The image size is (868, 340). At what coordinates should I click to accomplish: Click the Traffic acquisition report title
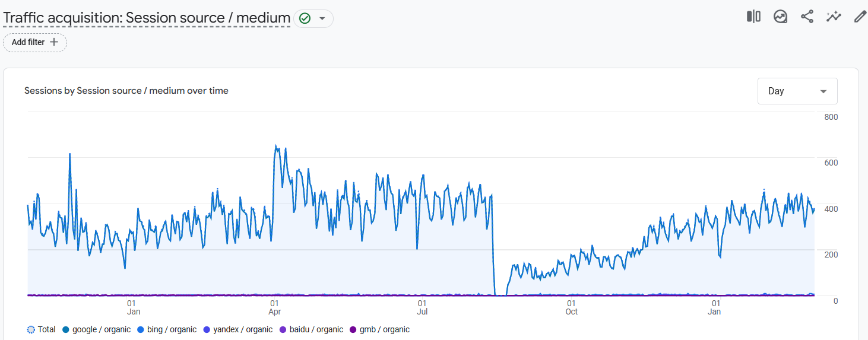pos(147,18)
